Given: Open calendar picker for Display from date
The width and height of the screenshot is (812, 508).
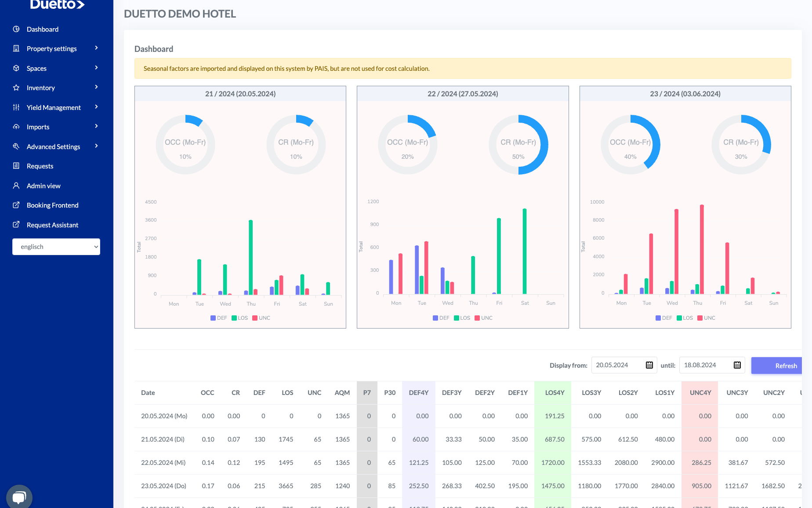Looking at the screenshot, I should [649, 365].
